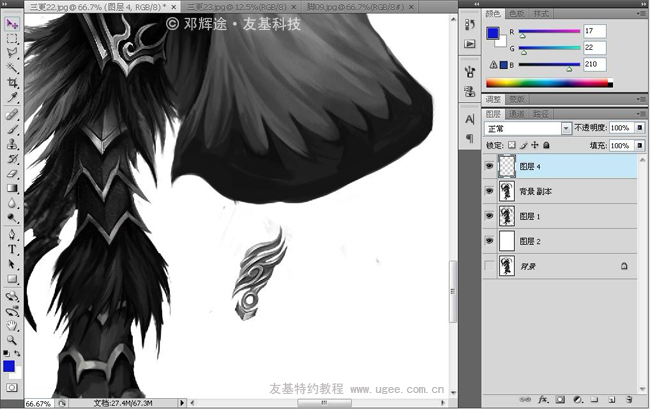
Task: Select the Dodge tool
Action: [12, 218]
